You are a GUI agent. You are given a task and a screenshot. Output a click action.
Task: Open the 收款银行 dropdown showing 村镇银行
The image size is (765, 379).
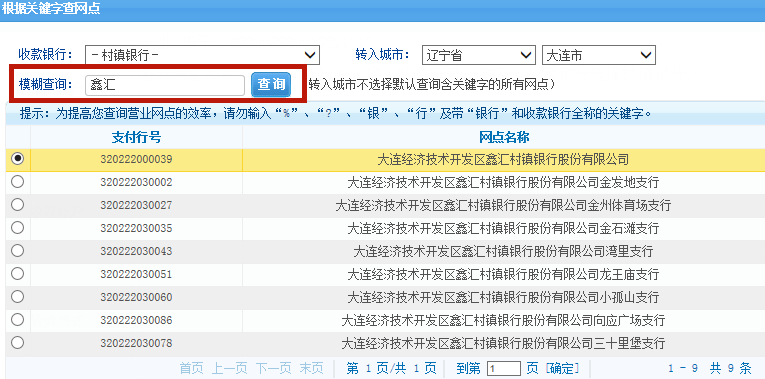[202, 55]
